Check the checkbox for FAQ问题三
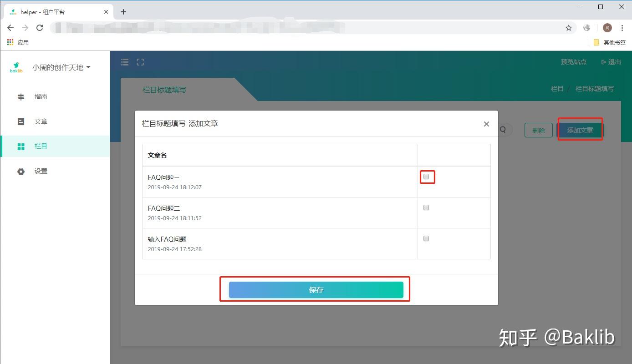The height and width of the screenshot is (364, 632). (426, 177)
